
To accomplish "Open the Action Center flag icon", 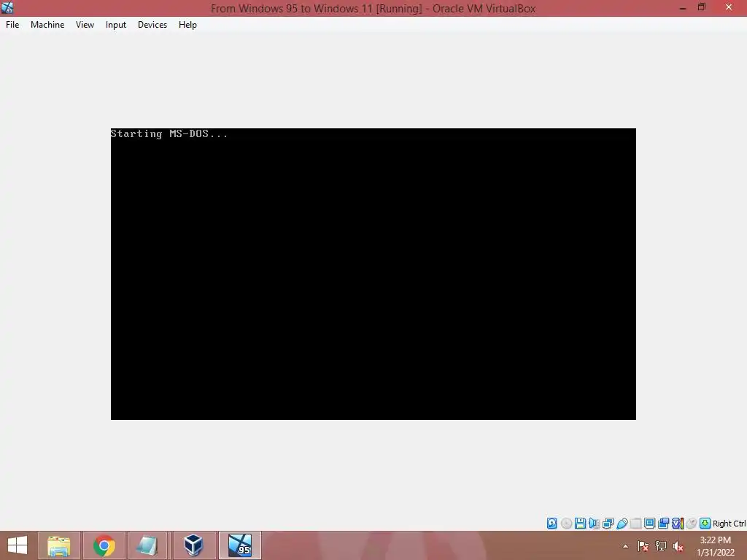I will click(x=643, y=546).
